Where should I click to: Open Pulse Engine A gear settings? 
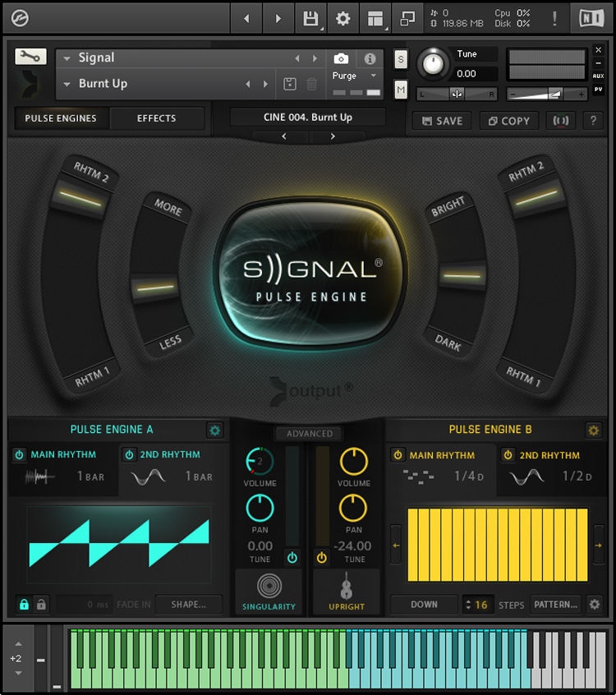[x=215, y=430]
